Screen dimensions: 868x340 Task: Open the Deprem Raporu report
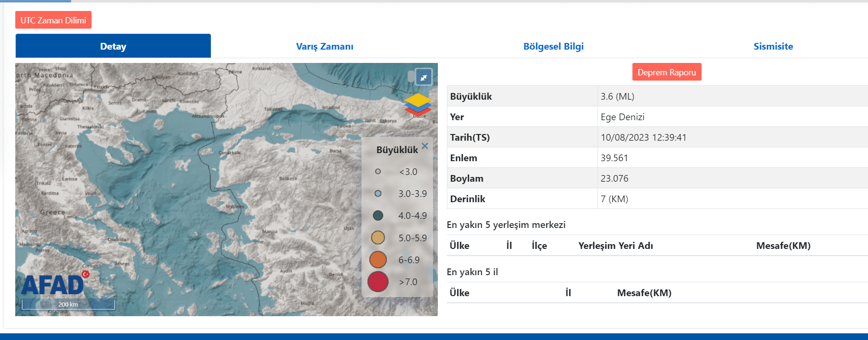[667, 72]
